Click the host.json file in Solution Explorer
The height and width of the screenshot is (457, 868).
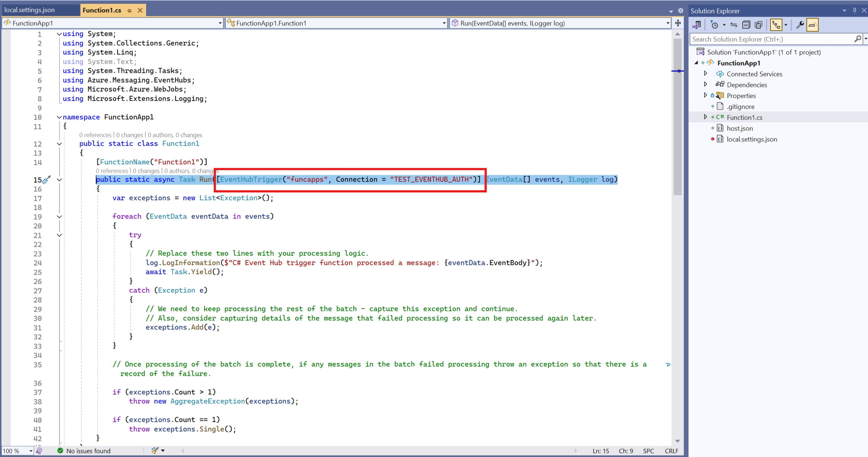(739, 128)
